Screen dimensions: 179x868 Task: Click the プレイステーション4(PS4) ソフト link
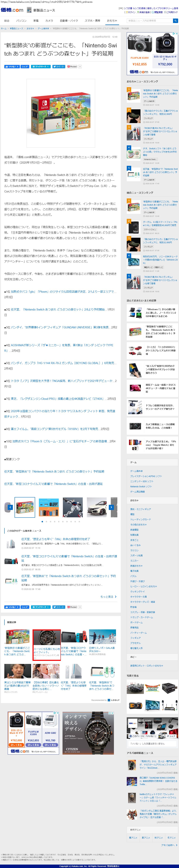[146, 476]
